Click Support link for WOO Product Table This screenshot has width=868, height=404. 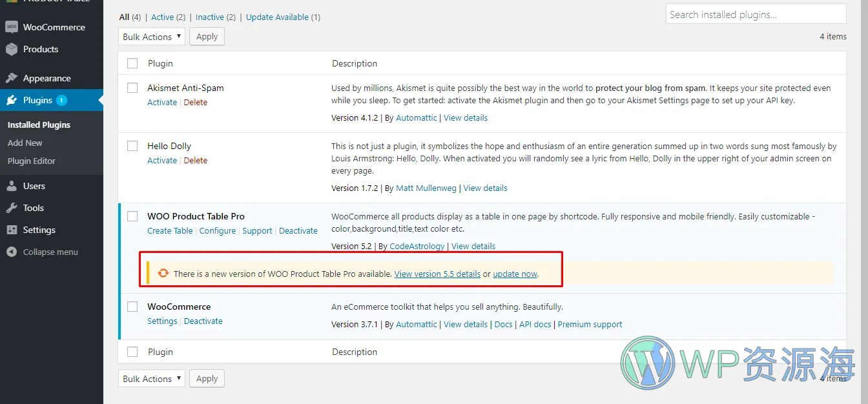pos(257,230)
